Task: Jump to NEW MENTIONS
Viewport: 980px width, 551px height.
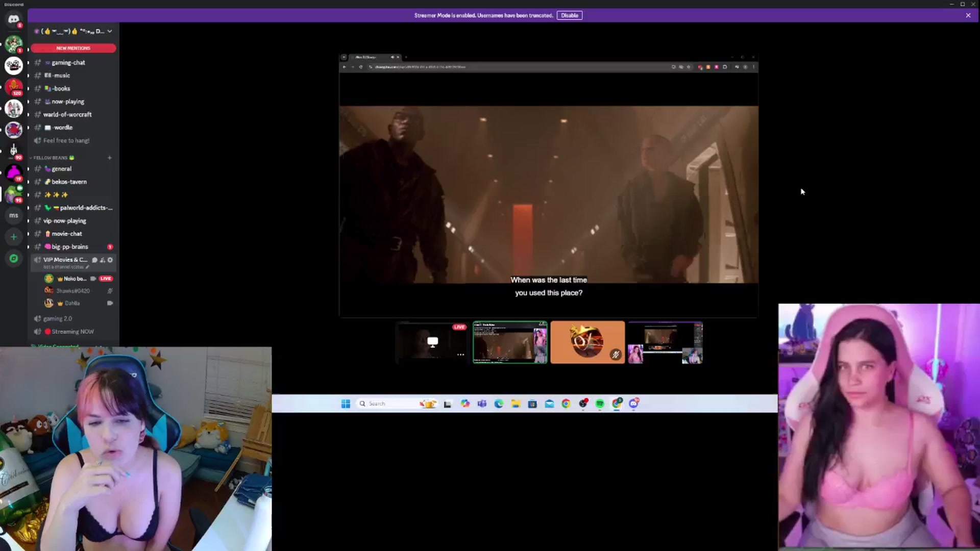Action: point(73,48)
